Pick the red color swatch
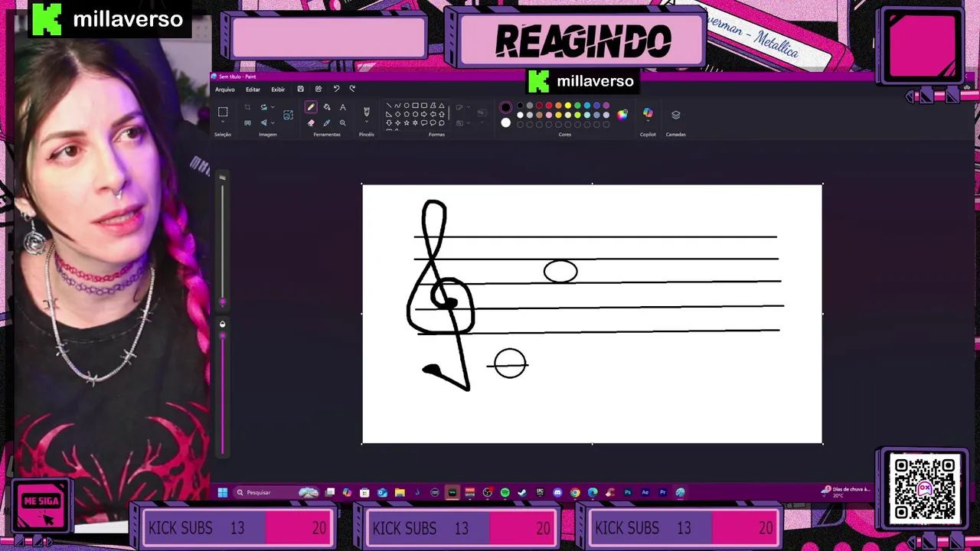This screenshot has width=980, height=551. [x=549, y=106]
